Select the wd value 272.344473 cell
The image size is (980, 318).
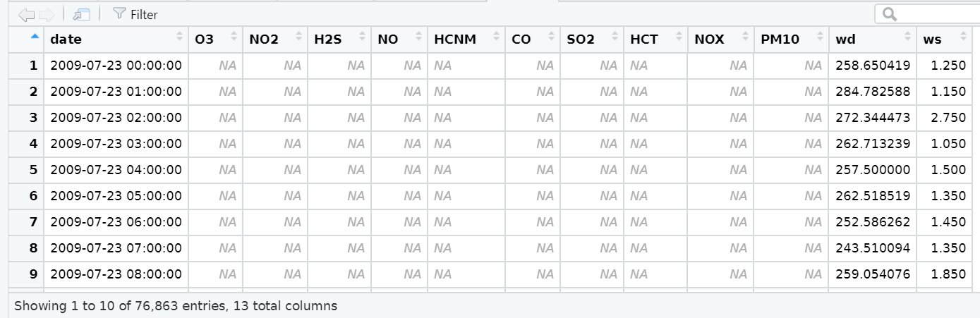coord(873,118)
